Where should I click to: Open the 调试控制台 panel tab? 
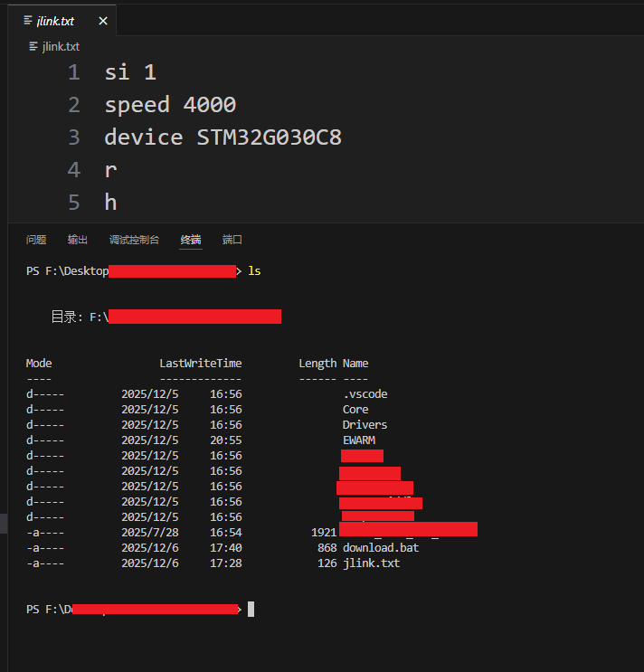pyautogui.click(x=134, y=240)
